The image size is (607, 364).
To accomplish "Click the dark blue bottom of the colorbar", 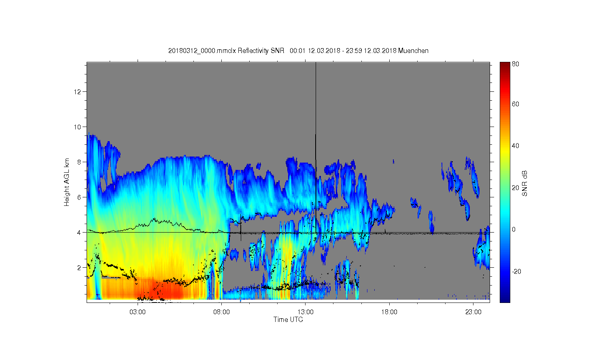I will point(505,297).
